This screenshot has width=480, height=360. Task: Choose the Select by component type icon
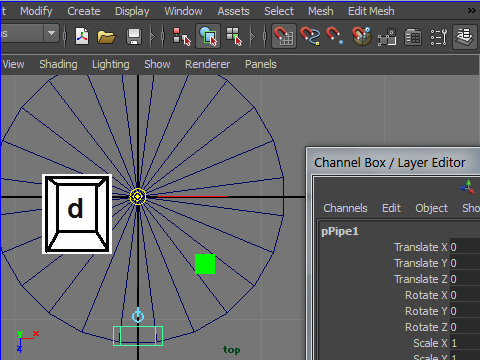234,36
